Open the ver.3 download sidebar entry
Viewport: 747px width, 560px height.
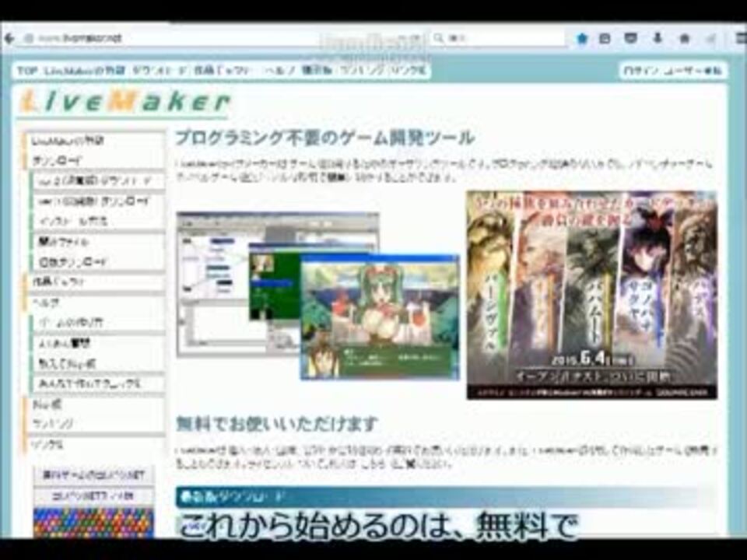pos(99,181)
